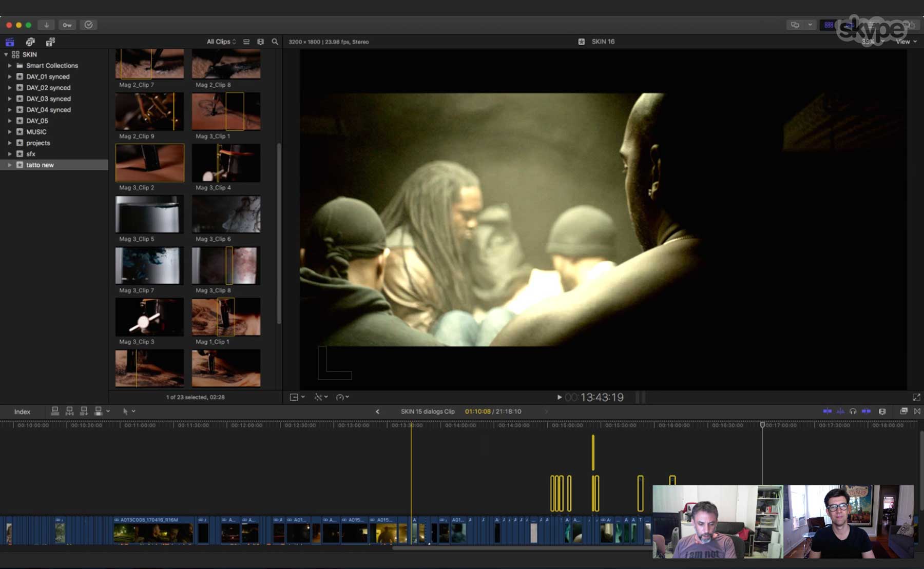
Task: Click the Overwrite edit icon
Action: coord(98,411)
